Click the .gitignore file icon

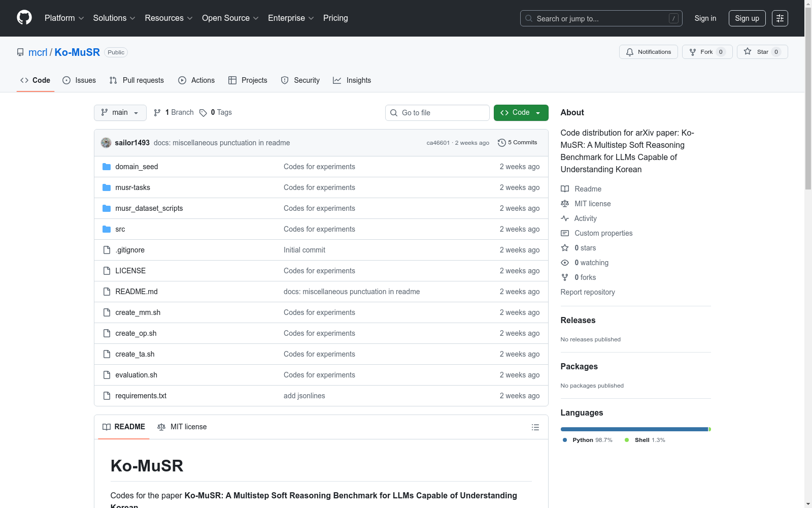coord(107,250)
